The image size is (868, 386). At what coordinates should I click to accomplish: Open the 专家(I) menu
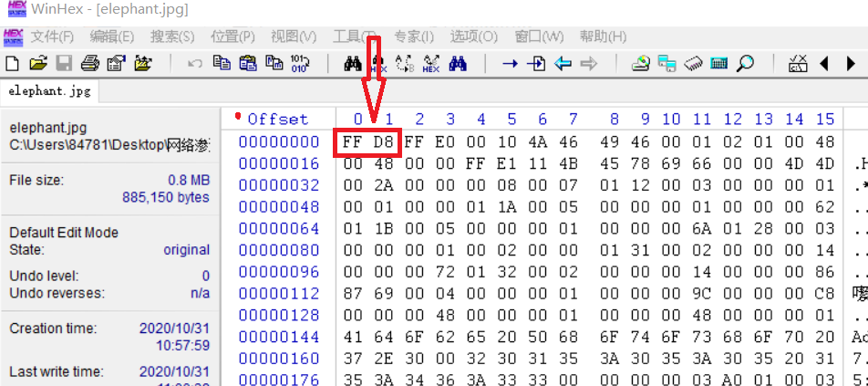tap(414, 37)
